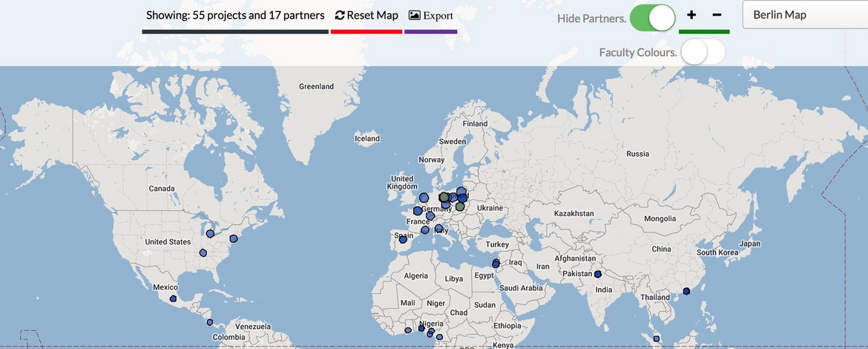The height and width of the screenshot is (349, 868).
Task: Select the United Kingdom project marker
Action: point(424,198)
